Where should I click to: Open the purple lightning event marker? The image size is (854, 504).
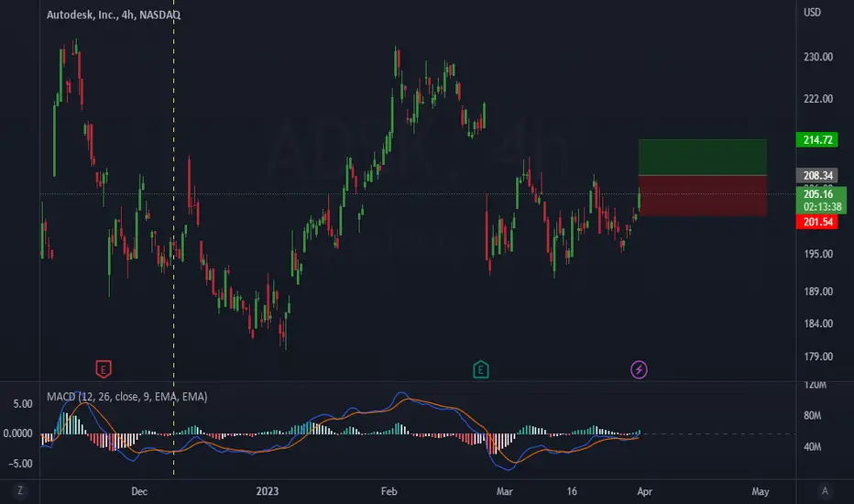(x=639, y=370)
